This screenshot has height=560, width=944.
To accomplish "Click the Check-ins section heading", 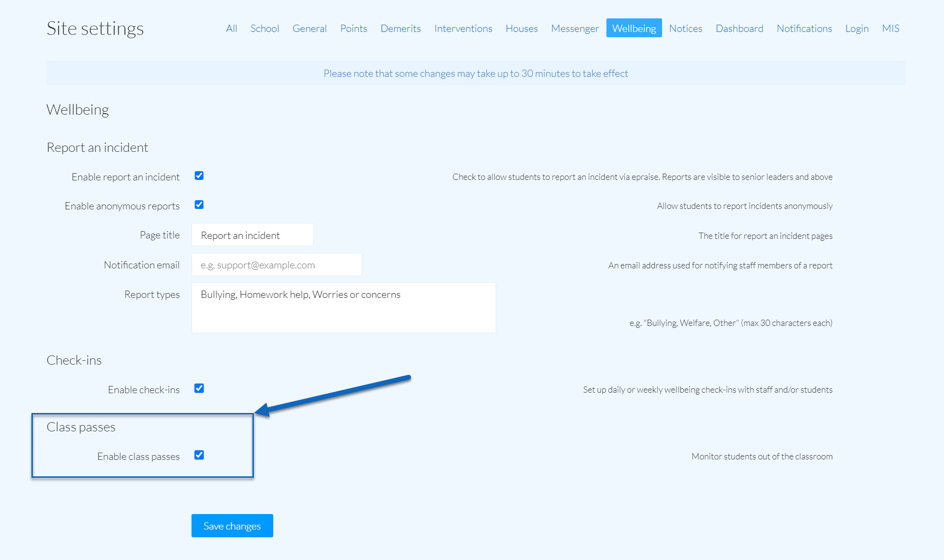I will click(x=74, y=360).
